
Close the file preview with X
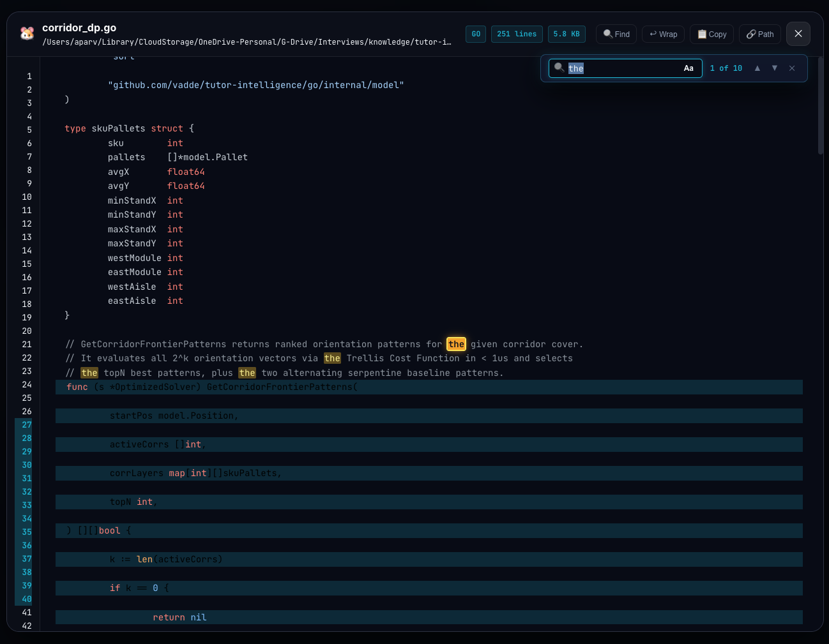(798, 34)
